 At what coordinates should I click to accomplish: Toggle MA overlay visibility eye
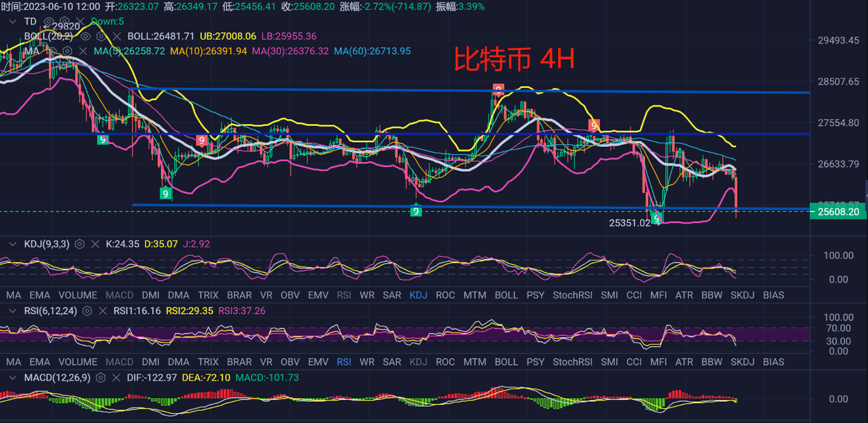[x=52, y=51]
